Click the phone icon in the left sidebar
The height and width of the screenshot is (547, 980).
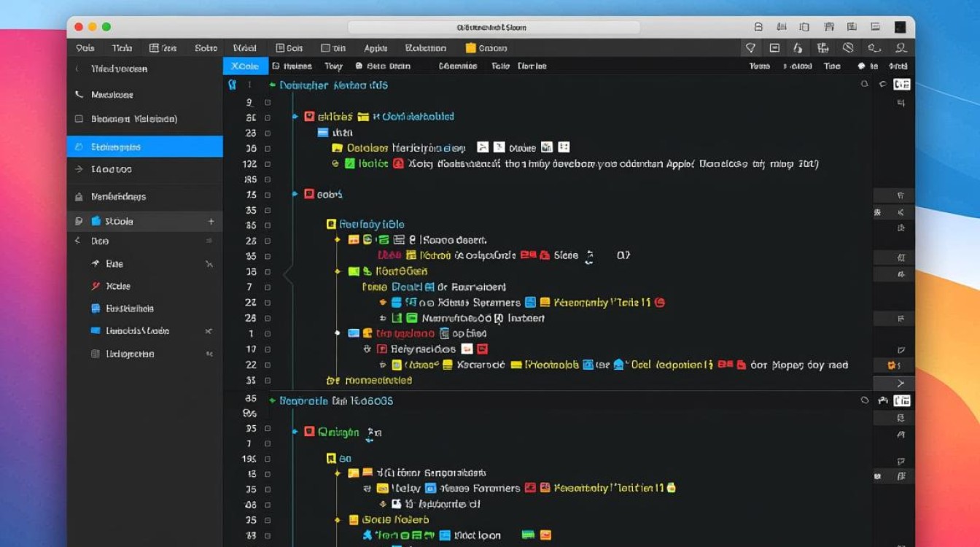[79, 95]
